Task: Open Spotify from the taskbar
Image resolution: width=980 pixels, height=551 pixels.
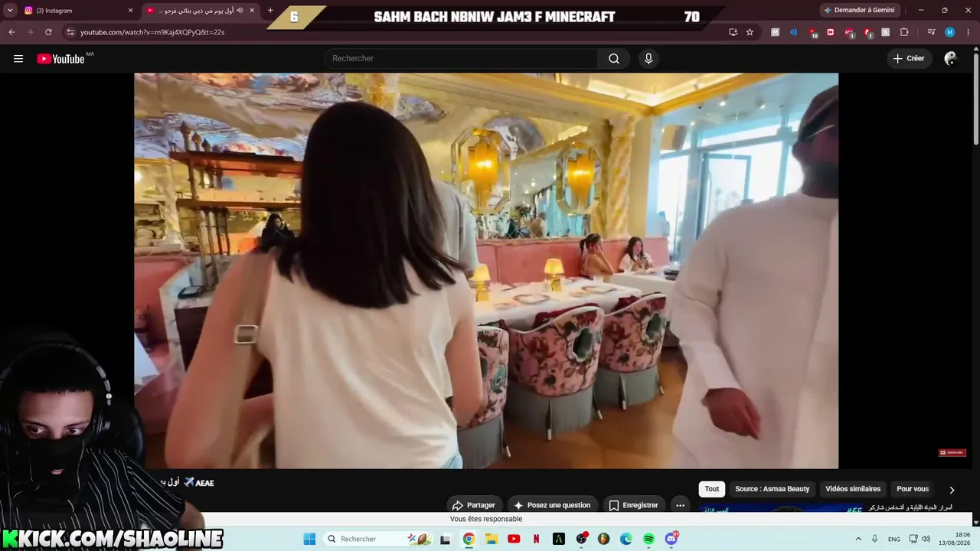Action: pos(649,539)
